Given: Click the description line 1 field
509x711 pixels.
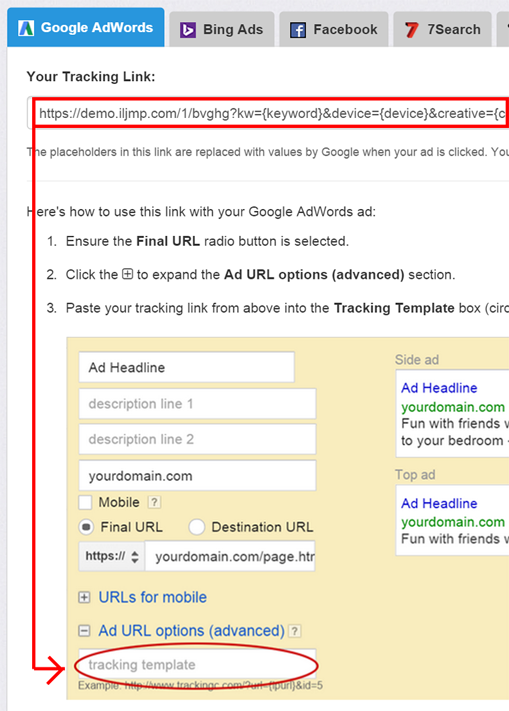Looking at the screenshot, I should coord(197,403).
